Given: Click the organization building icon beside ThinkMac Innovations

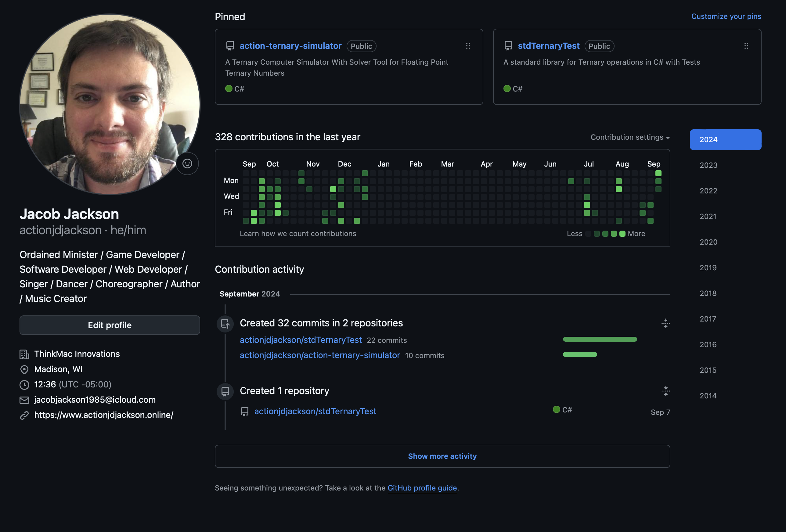Looking at the screenshot, I should (x=24, y=354).
